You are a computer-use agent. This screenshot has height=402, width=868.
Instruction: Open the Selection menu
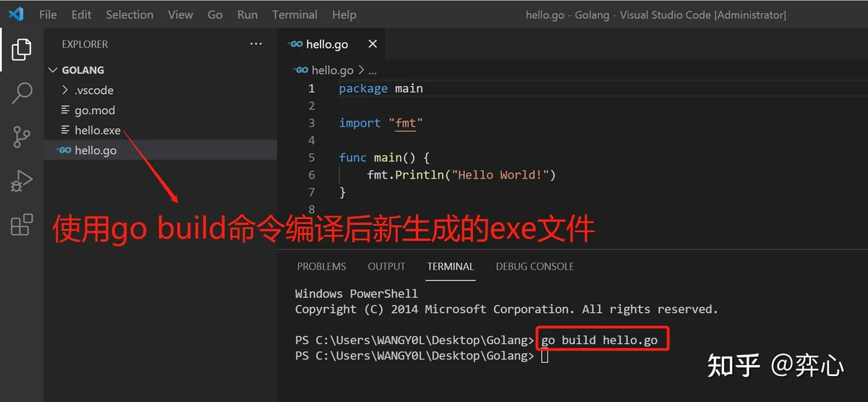coord(129,14)
